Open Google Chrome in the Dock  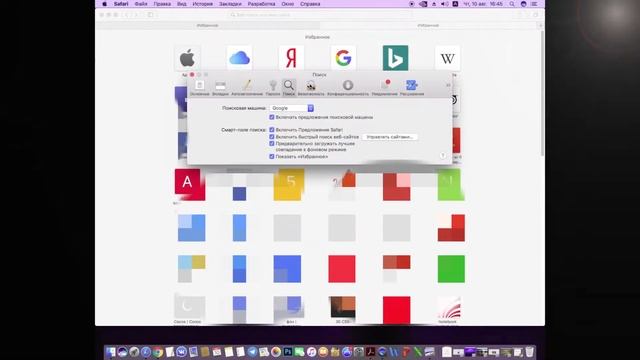(158, 352)
